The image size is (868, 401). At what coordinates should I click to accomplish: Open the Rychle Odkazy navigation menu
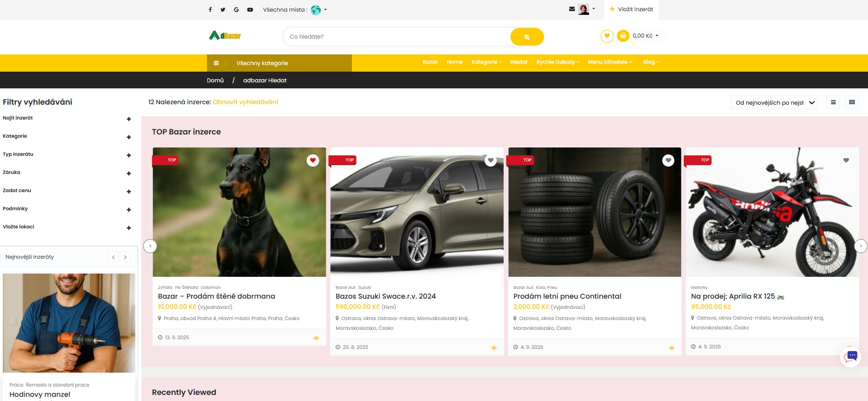[x=557, y=62]
